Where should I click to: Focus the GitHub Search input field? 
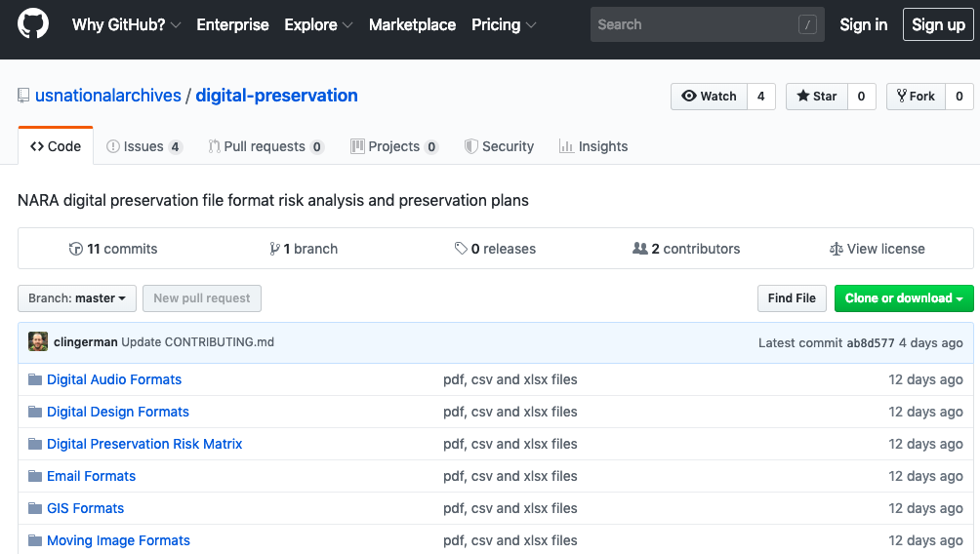(708, 25)
